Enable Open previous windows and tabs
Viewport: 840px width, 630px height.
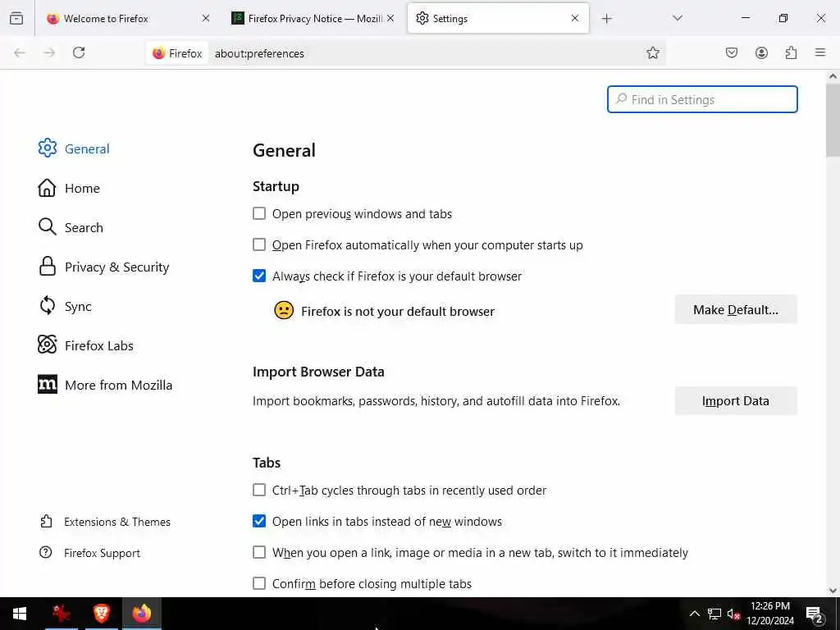pyautogui.click(x=259, y=214)
